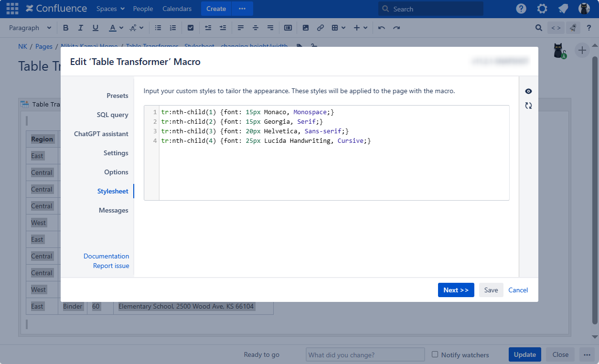This screenshot has height=364, width=599.
Task: Open the app switcher grid icon
Action: (x=12, y=9)
